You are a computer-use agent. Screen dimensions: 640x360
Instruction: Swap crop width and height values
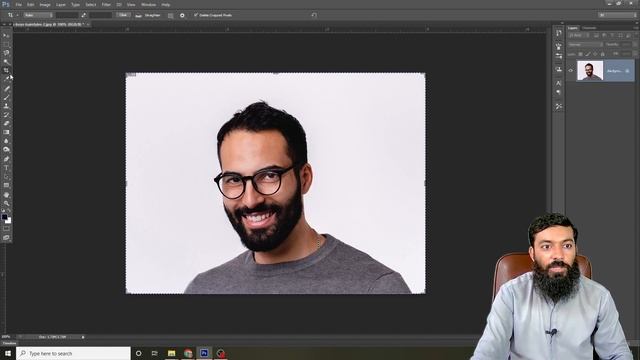coord(84,15)
